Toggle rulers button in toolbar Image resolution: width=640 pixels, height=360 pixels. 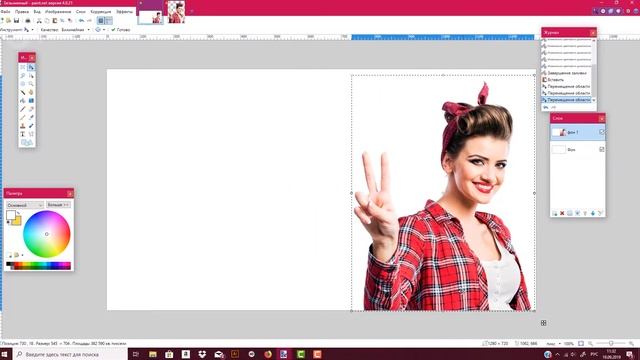tap(109, 20)
